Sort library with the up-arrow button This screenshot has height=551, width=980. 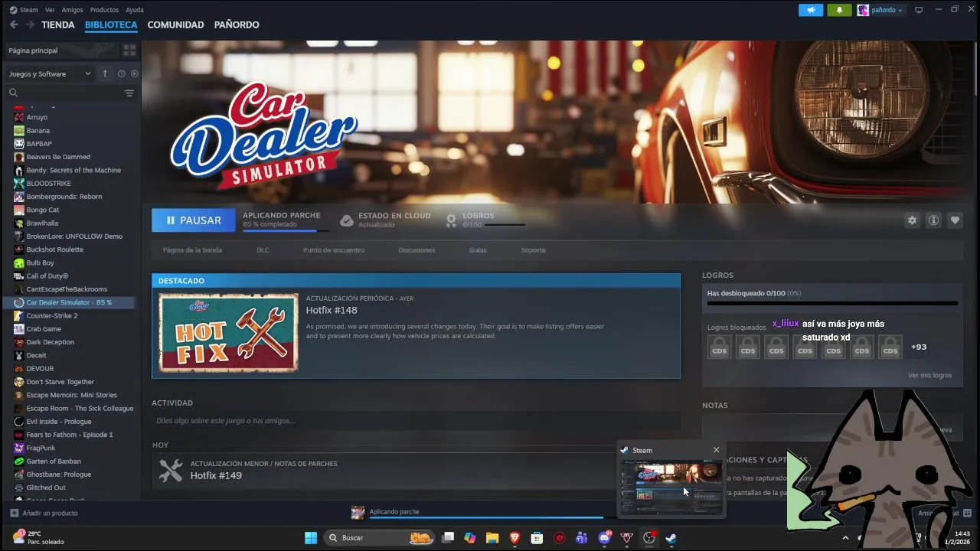(x=105, y=73)
